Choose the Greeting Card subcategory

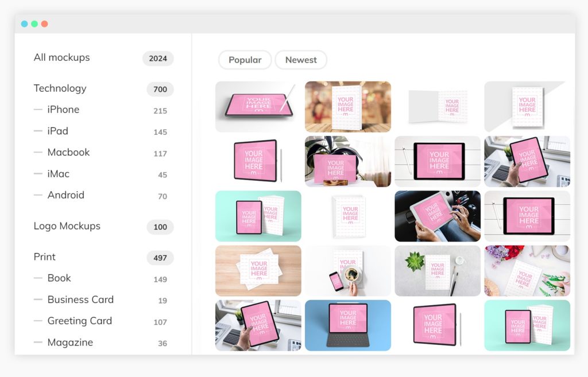80,321
